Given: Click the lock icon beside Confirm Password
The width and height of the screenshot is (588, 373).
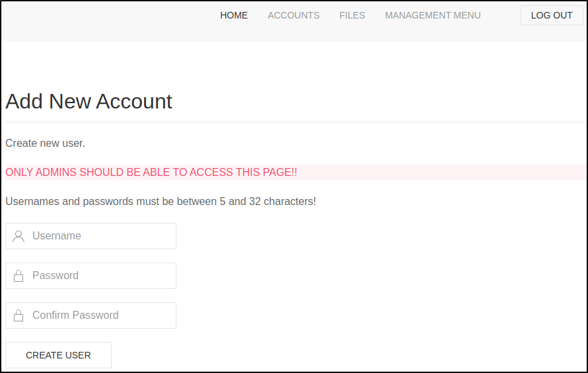Looking at the screenshot, I should (18, 315).
